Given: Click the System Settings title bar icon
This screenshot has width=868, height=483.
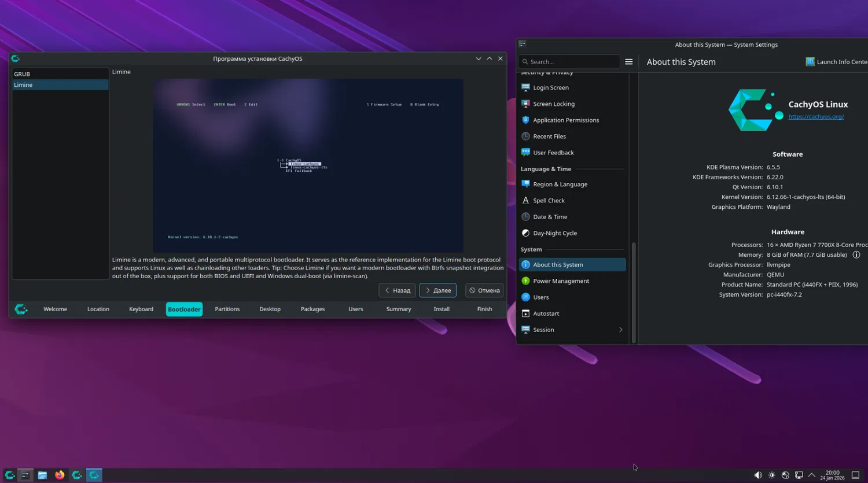Looking at the screenshot, I should pyautogui.click(x=523, y=45).
